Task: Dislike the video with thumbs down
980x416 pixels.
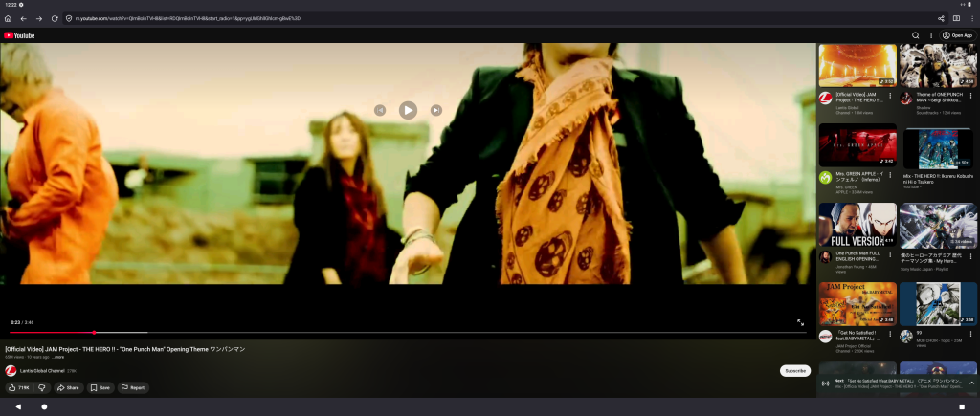Action: tap(41, 387)
